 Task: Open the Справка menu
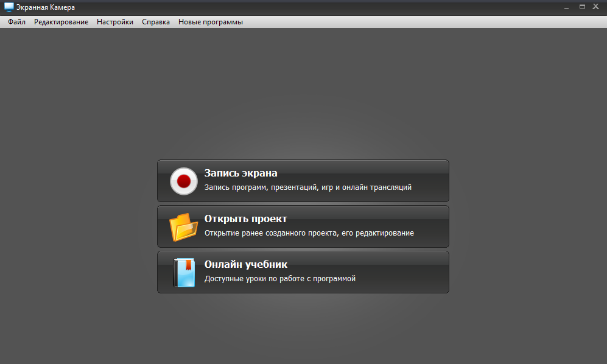[156, 22]
